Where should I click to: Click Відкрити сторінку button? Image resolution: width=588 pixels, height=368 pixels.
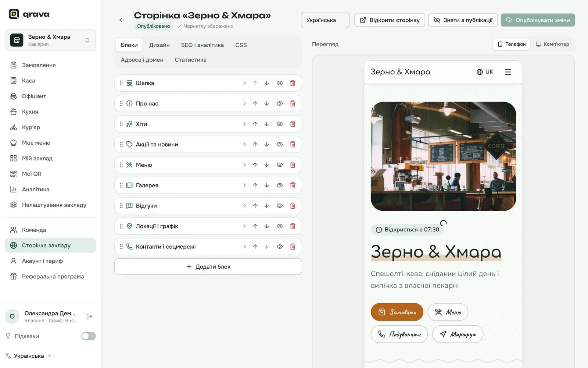pyautogui.click(x=390, y=20)
